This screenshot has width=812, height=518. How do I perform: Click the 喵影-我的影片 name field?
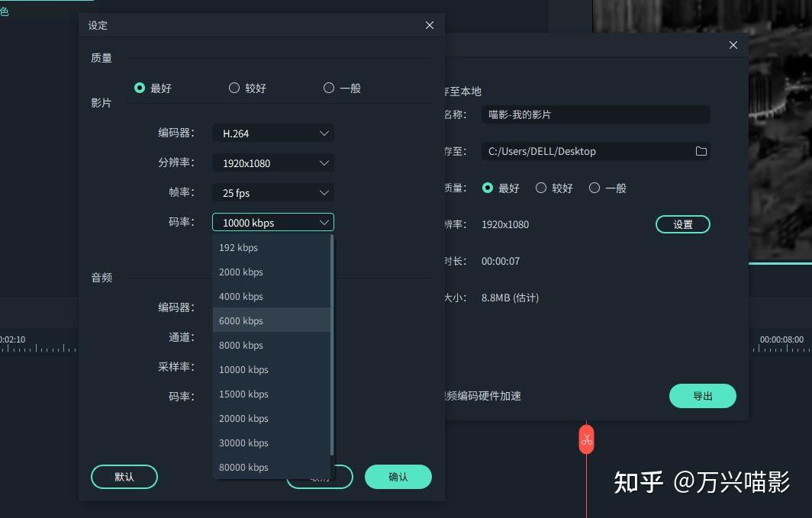pos(595,114)
